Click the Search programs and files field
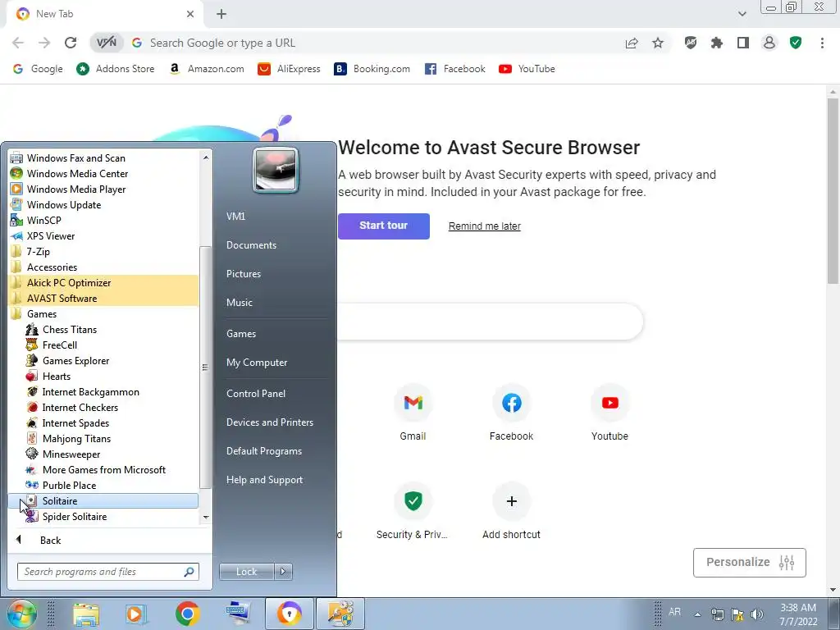 tap(108, 572)
